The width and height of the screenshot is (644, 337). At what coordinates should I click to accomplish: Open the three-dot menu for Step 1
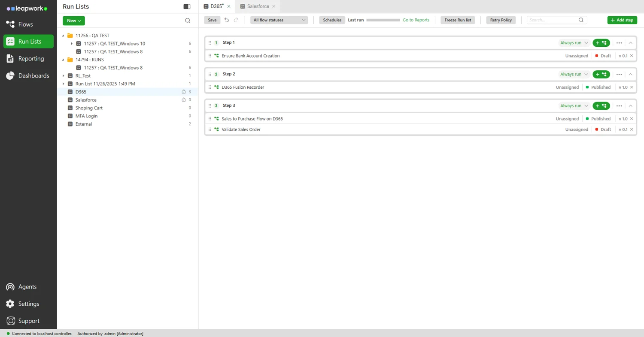pyautogui.click(x=619, y=43)
